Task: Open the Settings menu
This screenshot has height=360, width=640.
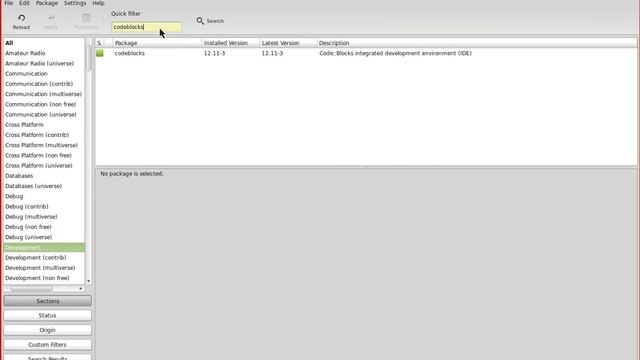Action: coord(75,3)
